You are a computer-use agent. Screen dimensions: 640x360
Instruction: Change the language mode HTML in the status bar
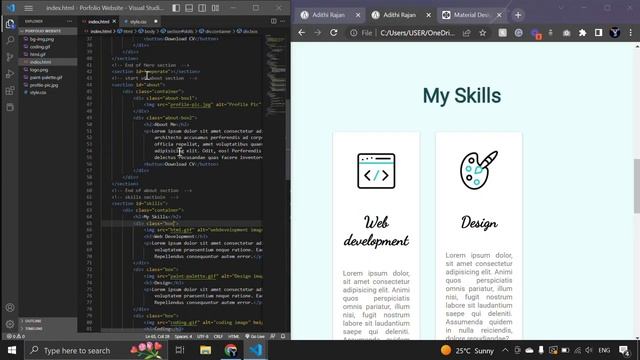tap(234, 336)
